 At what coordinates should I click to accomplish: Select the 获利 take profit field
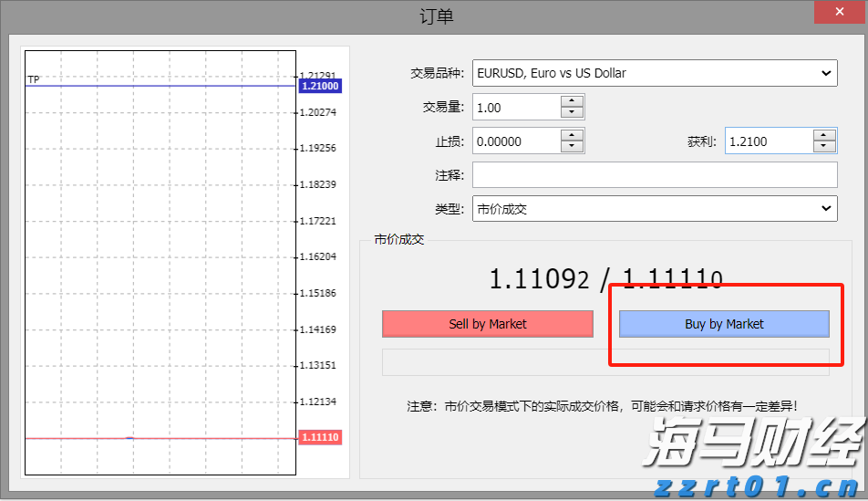coord(768,141)
